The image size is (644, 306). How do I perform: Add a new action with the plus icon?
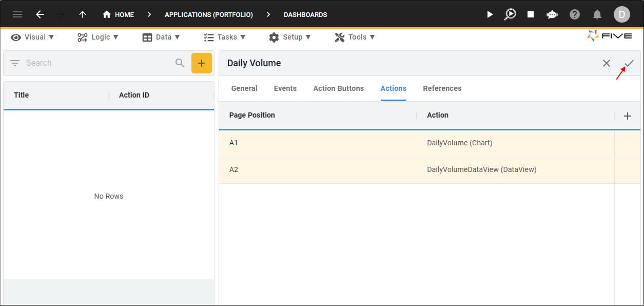627,116
